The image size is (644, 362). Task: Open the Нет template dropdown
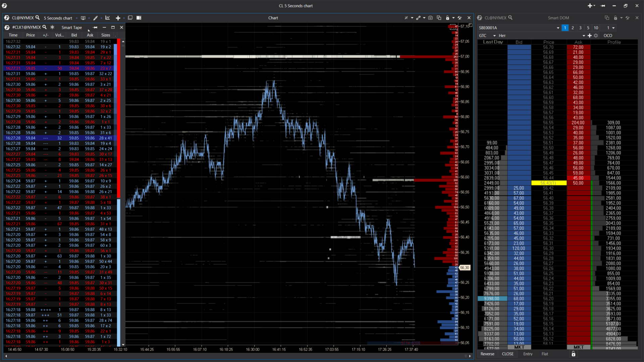[x=584, y=36]
